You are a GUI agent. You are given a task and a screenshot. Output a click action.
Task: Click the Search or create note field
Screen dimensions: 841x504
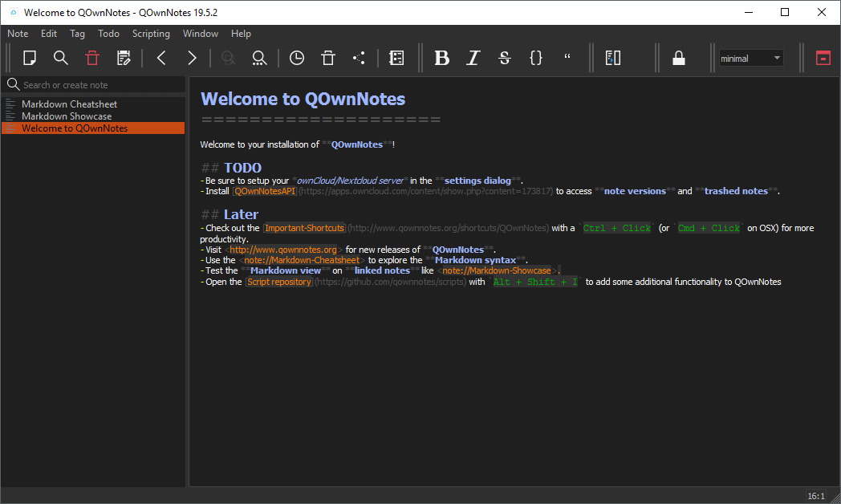point(94,85)
